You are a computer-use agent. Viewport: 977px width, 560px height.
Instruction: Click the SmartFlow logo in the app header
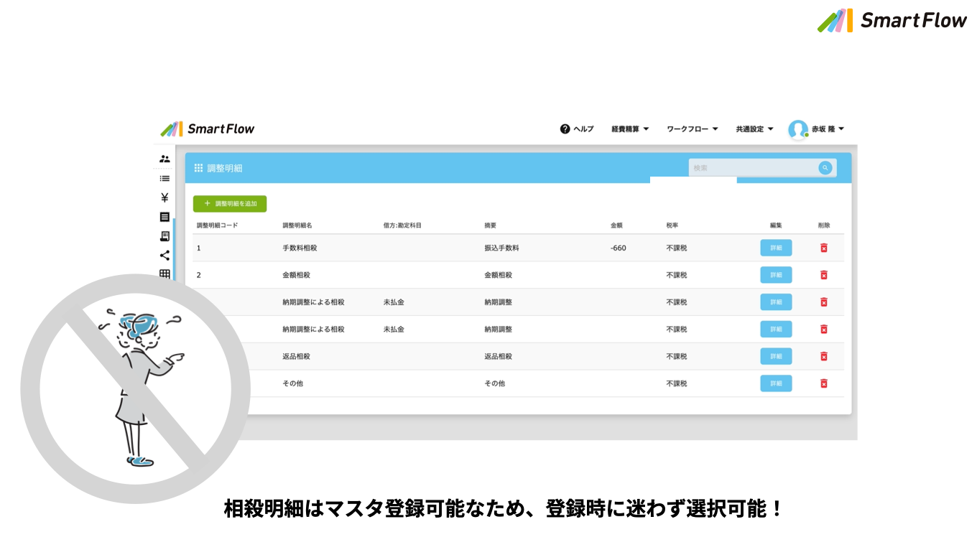click(207, 129)
